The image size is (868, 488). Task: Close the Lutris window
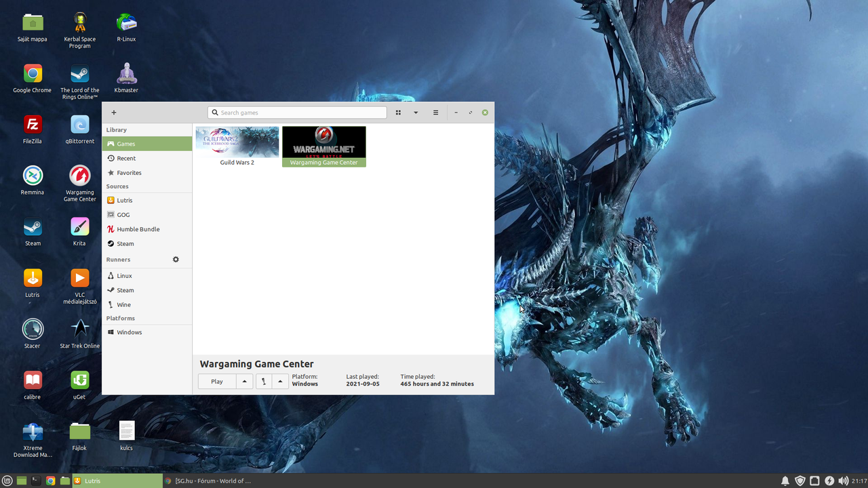point(485,113)
